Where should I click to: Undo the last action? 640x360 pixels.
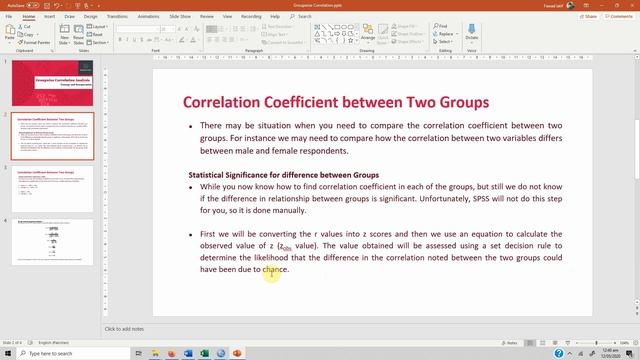click(57, 6)
